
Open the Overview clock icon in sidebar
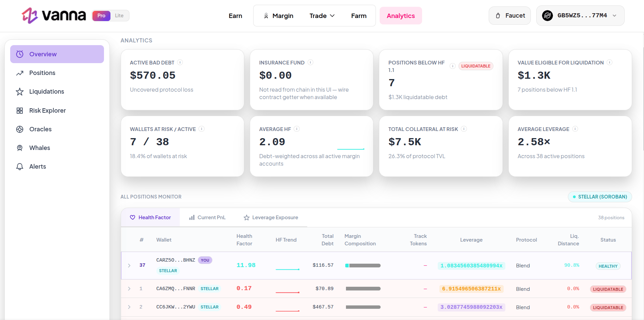point(20,54)
